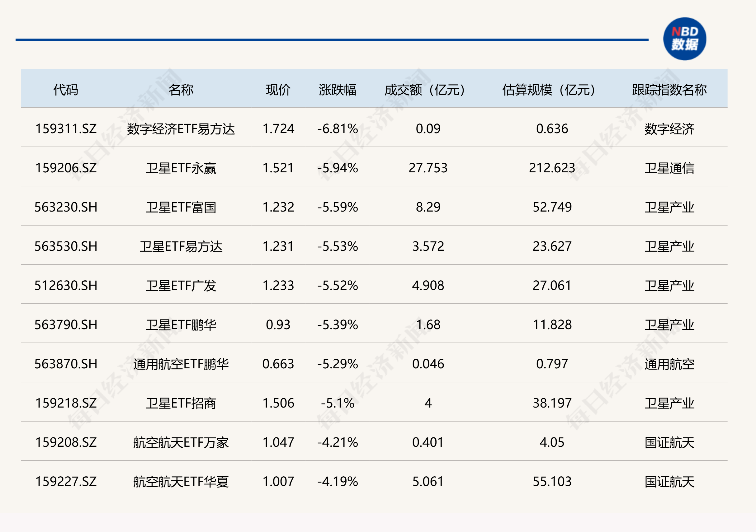Click fund name 卫星ETF广发

tap(181, 285)
